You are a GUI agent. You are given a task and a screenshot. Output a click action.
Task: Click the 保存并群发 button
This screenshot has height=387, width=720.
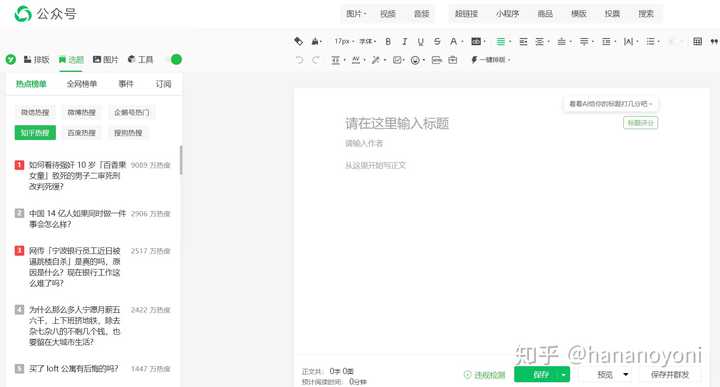point(670,375)
